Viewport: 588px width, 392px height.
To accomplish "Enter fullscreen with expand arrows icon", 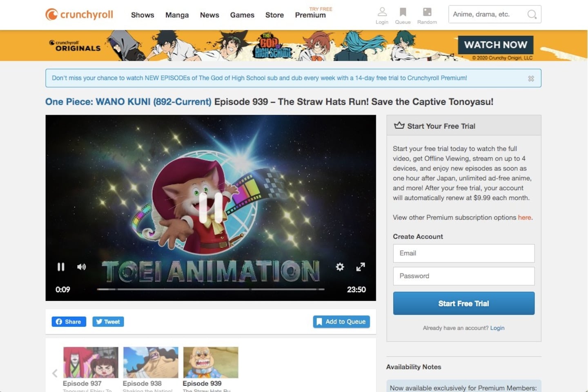I will pyautogui.click(x=361, y=267).
